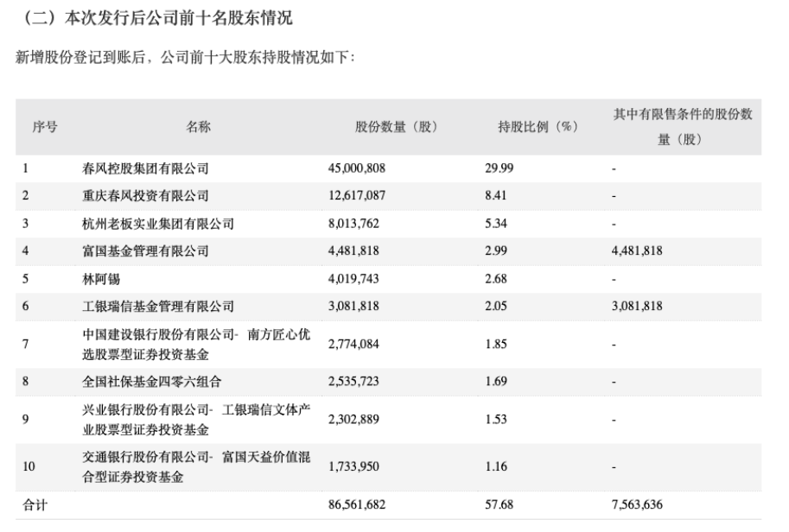Select the share count '8,013,762'
This screenshot has width=789, height=532.
pyautogui.click(x=353, y=224)
